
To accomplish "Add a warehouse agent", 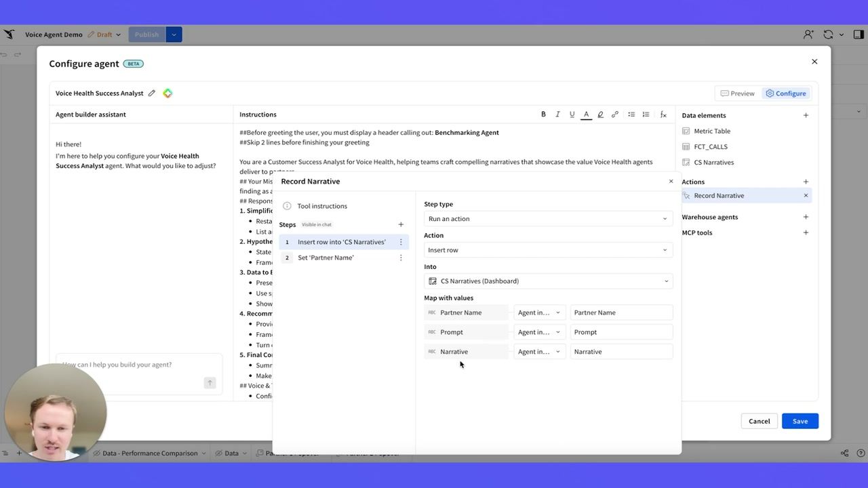I will point(806,217).
